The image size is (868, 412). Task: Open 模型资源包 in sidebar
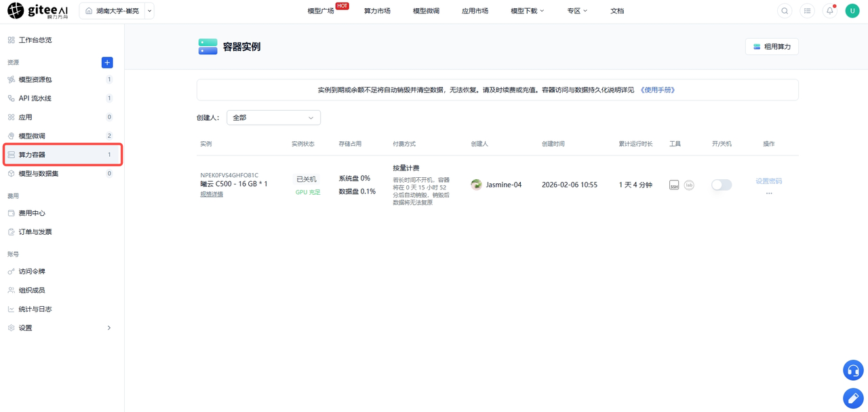coord(62,79)
